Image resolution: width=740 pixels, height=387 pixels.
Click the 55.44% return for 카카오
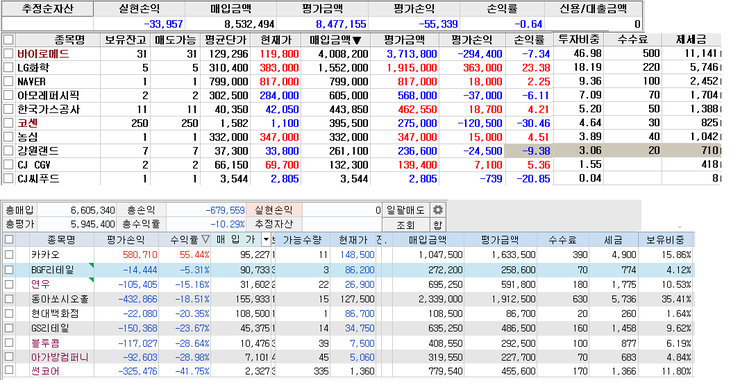click(x=194, y=255)
